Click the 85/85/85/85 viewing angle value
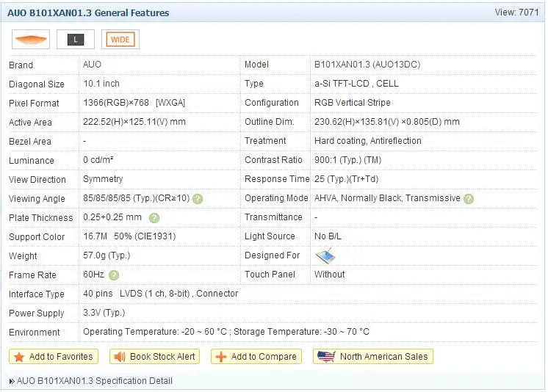 point(137,198)
